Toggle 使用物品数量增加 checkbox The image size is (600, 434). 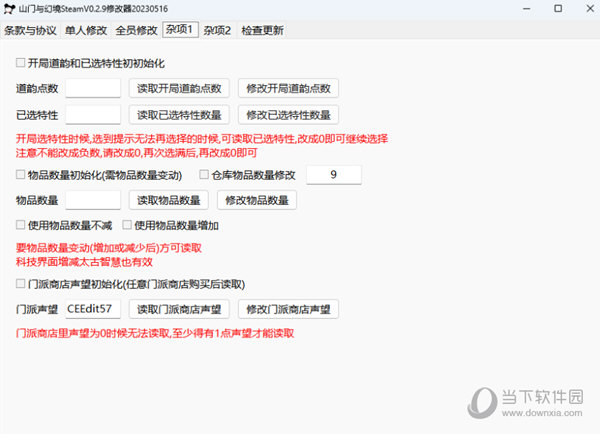click(x=127, y=225)
